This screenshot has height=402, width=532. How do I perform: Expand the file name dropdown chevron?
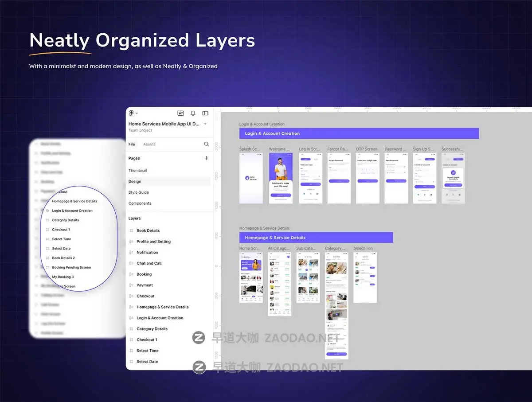tap(205, 124)
